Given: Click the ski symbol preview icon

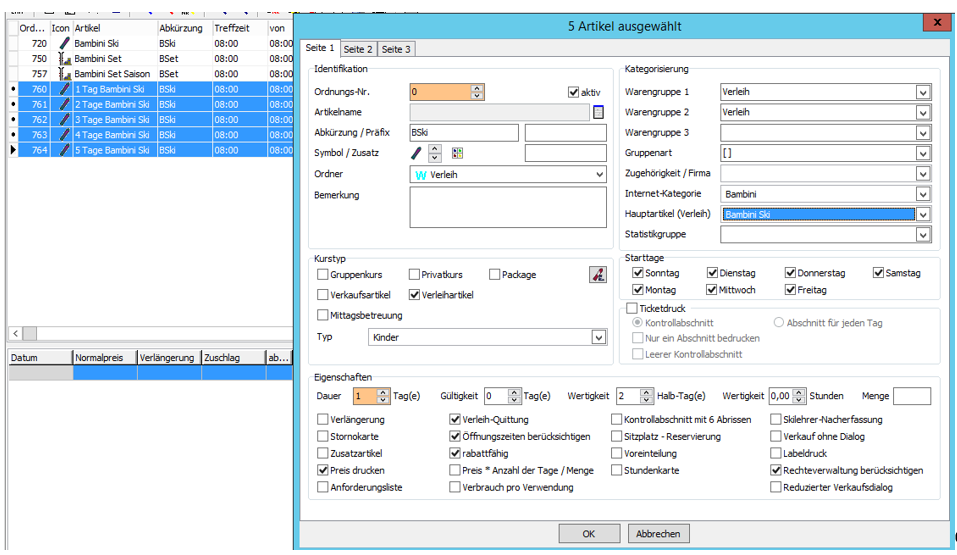Looking at the screenshot, I should coord(416,153).
